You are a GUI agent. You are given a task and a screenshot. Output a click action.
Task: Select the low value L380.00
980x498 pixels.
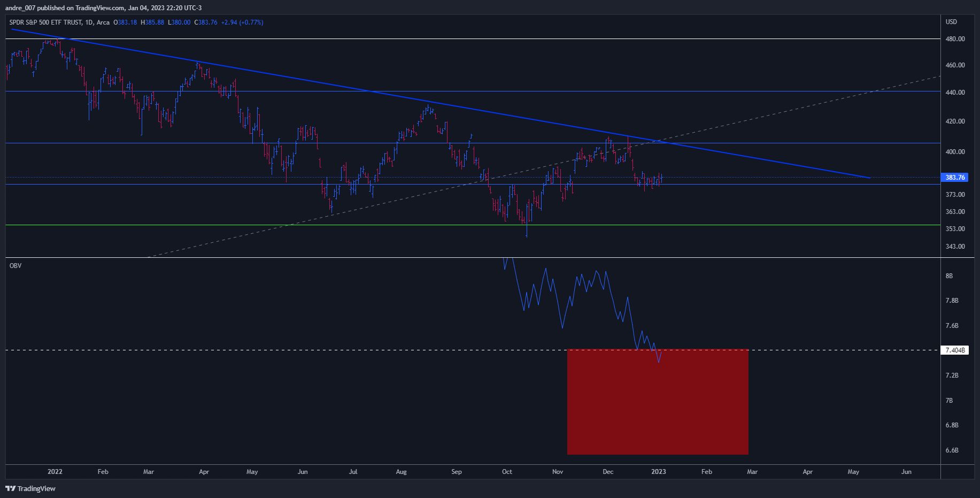[179, 22]
